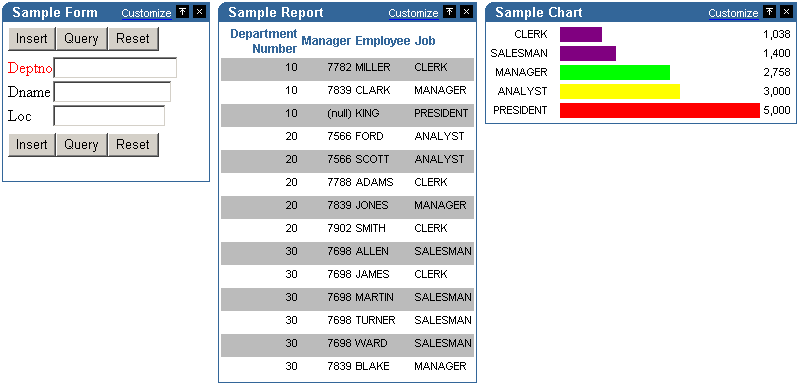Click the (null) manager value
This screenshot has width=798, height=384.
point(339,113)
